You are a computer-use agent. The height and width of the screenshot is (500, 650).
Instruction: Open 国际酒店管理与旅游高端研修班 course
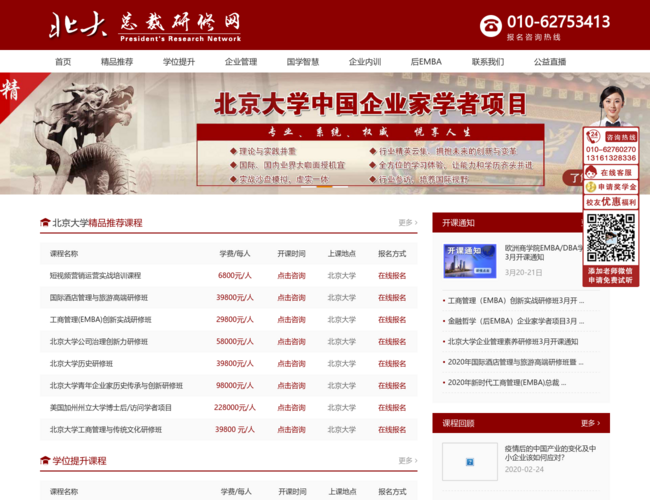click(x=99, y=298)
